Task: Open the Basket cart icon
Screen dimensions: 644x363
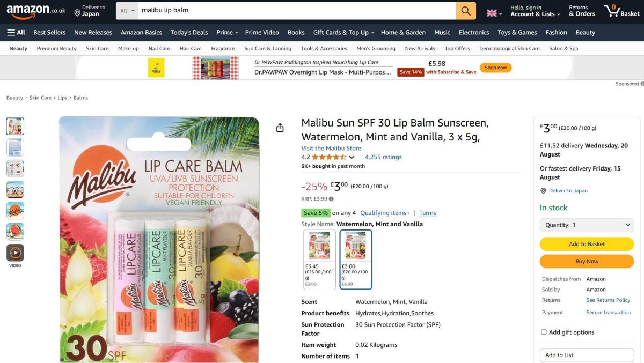Action: point(621,11)
